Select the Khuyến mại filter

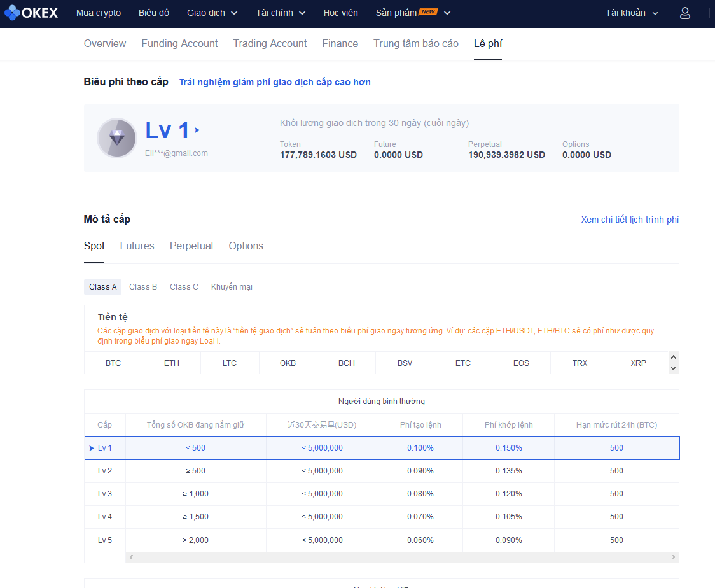pyautogui.click(x=232, y=287)
